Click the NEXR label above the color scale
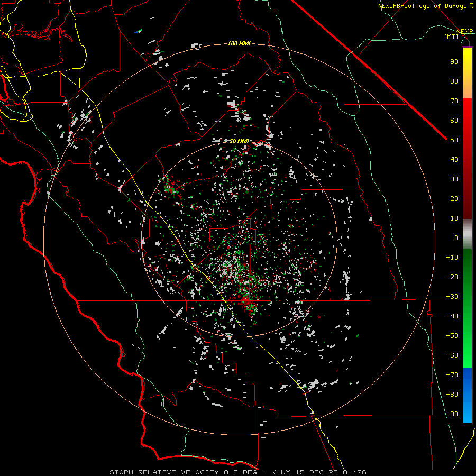 pos(465,31)
